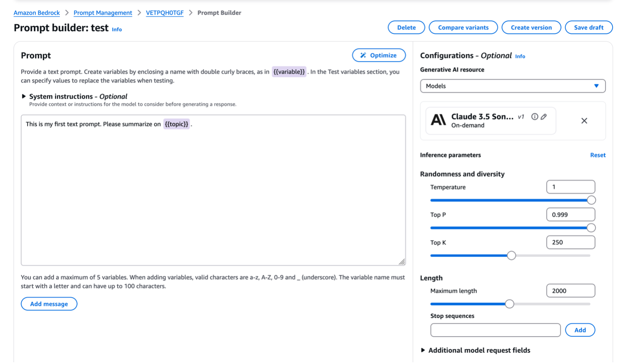Click the VETPQH0TGF breadcrumb link
Viewport: 620px width, 364px height.
(165, 13)
